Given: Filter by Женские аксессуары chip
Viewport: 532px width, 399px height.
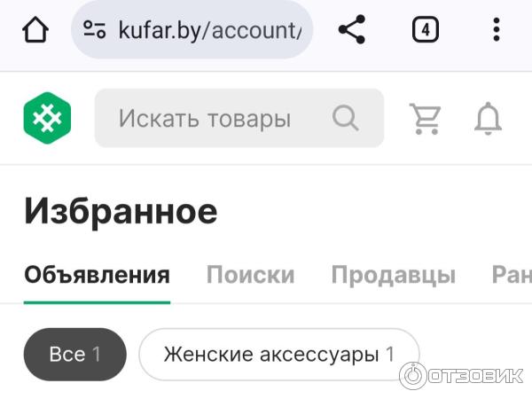Looking at the screenshot, I should click(x=279, y=354).
